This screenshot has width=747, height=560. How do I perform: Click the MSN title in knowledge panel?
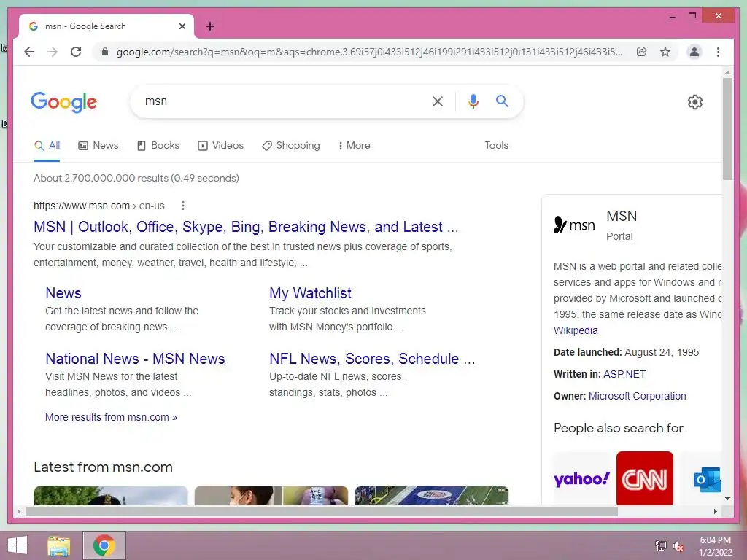point(622,216)
